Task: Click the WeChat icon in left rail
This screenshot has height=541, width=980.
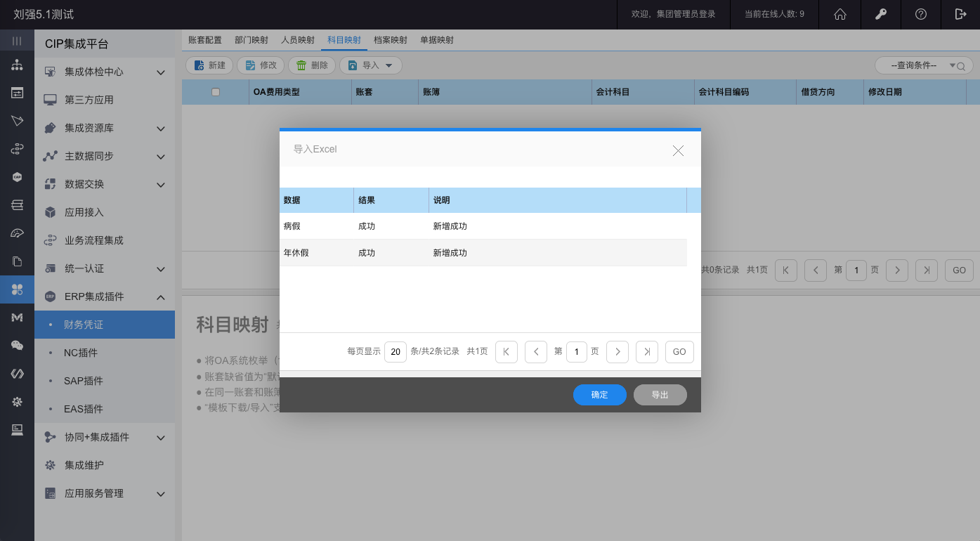Action: pos(17,346)
